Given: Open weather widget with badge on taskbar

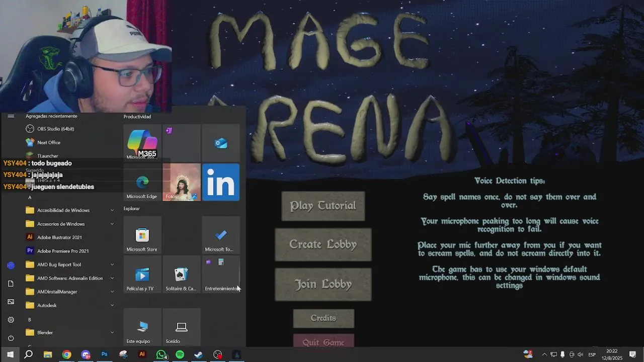Looking at the screenshot, I should pyautogui.click(x=528, y=354).
